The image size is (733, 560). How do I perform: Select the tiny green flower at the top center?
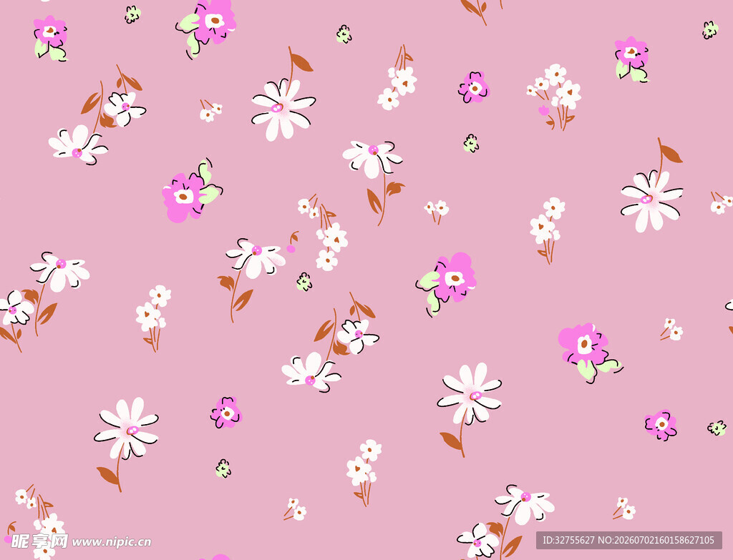click(344, 34)
